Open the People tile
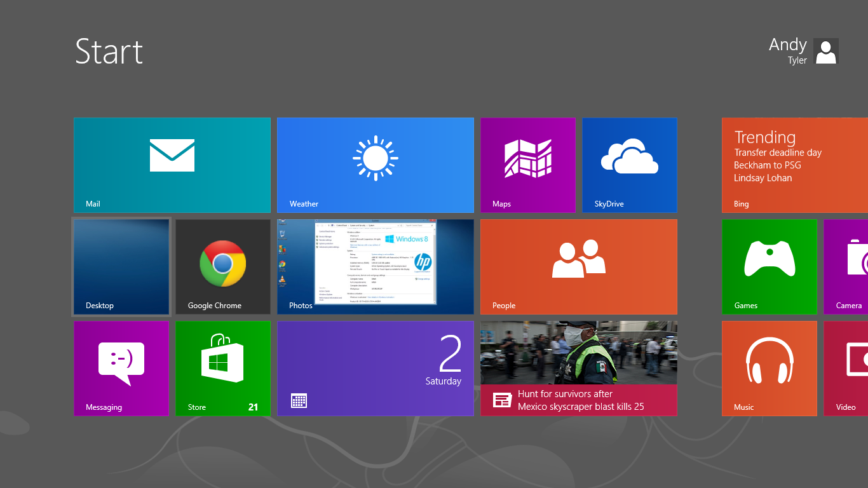This screenshot has width=868, height=488. (579, 267)
